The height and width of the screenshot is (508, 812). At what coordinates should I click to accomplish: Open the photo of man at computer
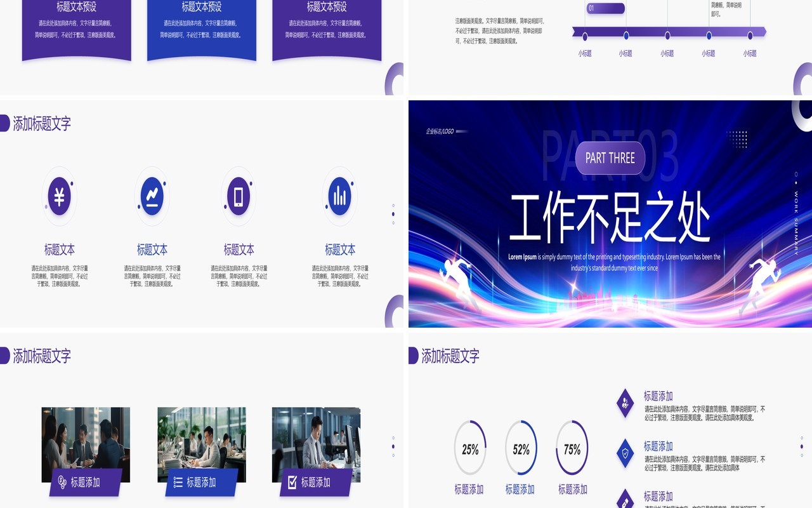316,444
